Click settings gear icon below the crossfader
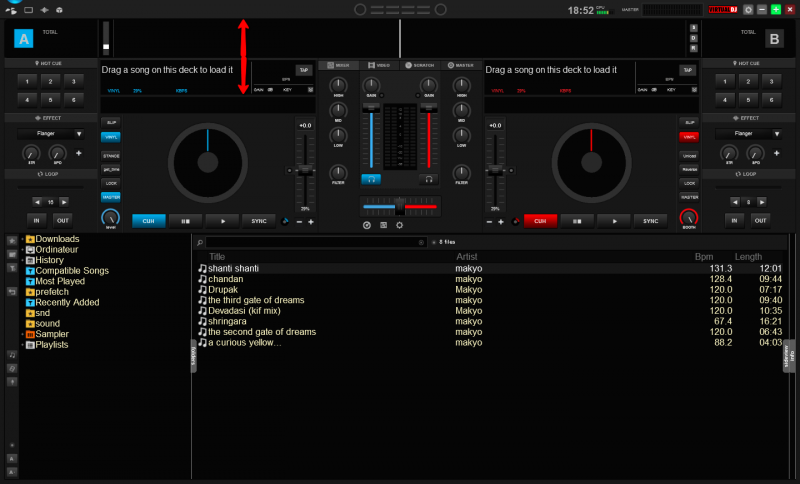 tap(400, 225)
